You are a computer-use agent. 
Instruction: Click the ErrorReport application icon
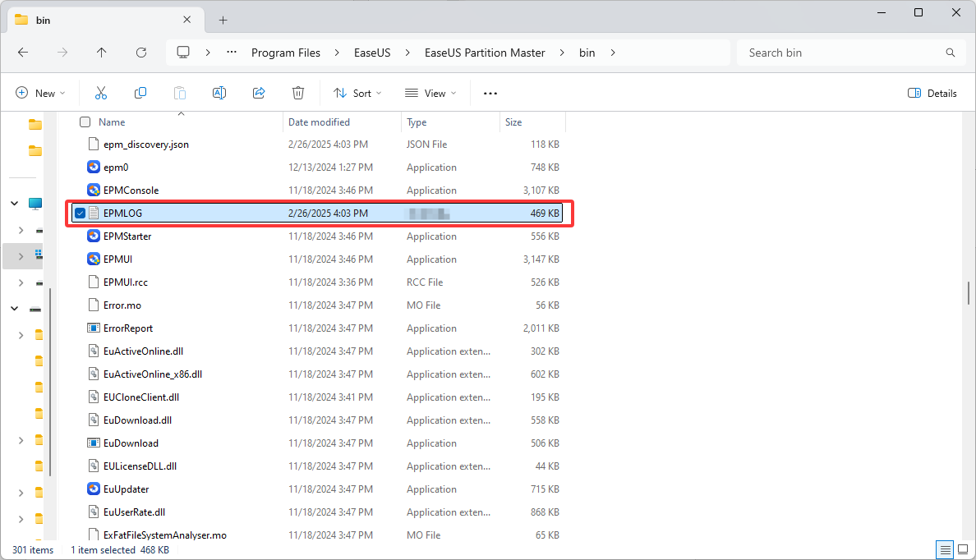point(94,328)
